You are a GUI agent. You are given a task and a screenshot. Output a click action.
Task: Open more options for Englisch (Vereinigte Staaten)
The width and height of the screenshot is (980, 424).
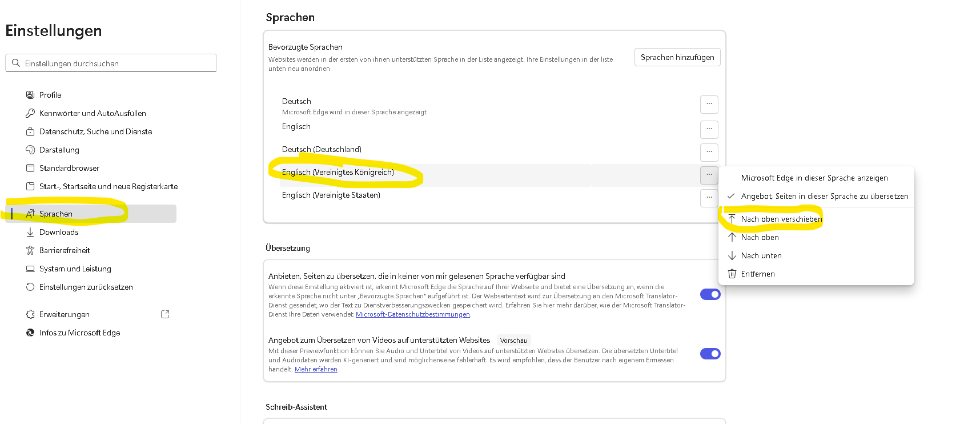point(709,198)
